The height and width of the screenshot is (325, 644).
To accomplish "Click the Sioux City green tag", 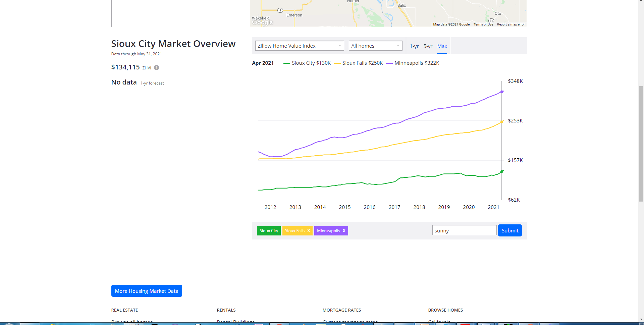I will (x=269, y=231).
